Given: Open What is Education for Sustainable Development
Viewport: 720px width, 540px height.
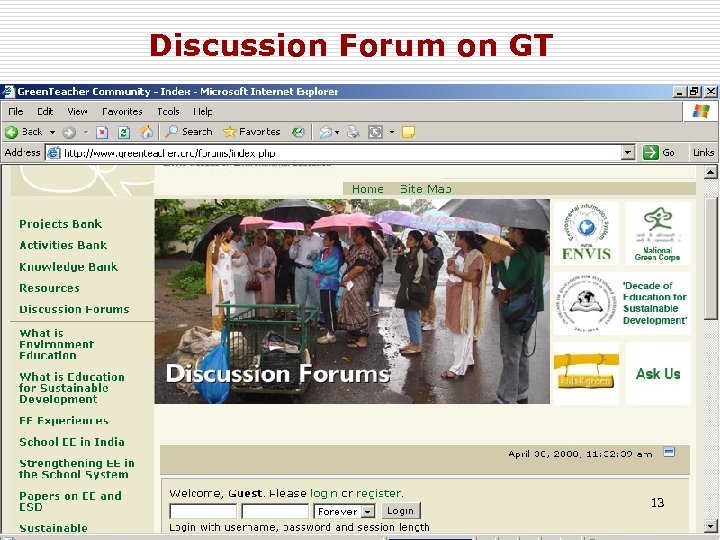Looking at the screenshot, I should 72,388.
